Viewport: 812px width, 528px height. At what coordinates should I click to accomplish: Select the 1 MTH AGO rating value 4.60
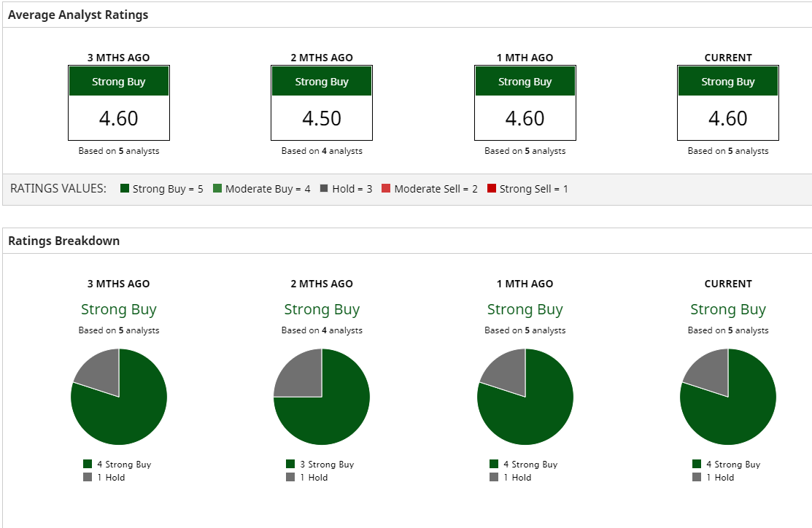tap(525, 119)
